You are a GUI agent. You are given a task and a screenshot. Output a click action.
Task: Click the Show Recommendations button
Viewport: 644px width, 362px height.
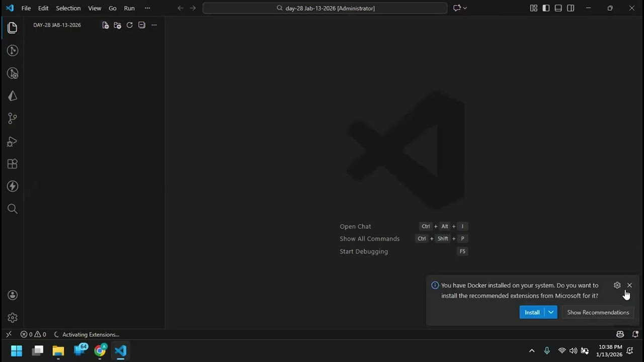click(x=598, y=312)
